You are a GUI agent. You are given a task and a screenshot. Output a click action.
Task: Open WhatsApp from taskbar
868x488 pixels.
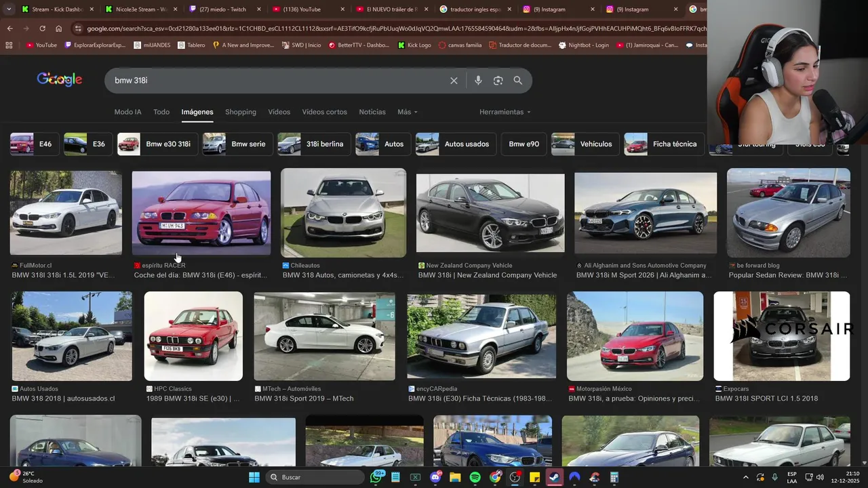point(376,477)
